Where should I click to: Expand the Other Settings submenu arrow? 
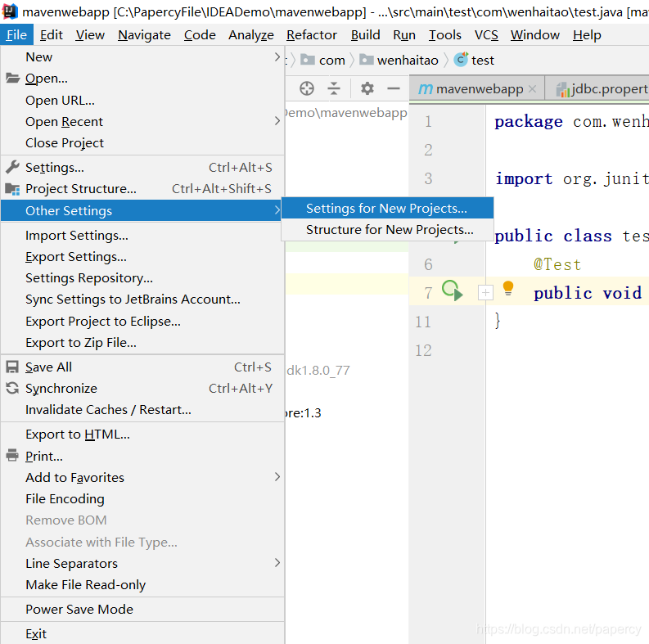[x=277, y=210]
